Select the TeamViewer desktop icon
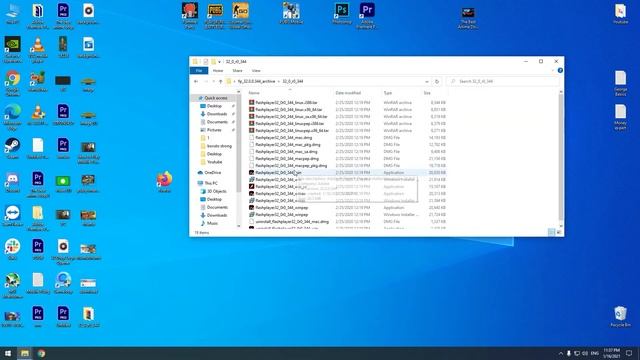This screenshot has width=640, height=360. 13,216
